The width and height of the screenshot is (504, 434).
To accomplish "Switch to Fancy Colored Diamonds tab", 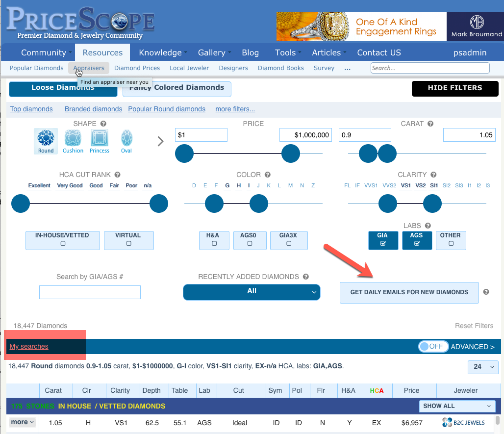I will [177, 89].
